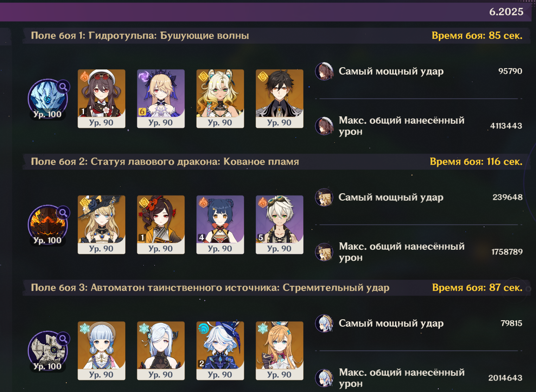Viewport: 536px width, 392px height.
Task: Click the battle time 116 sec label
Action: (x=476, y=162)
